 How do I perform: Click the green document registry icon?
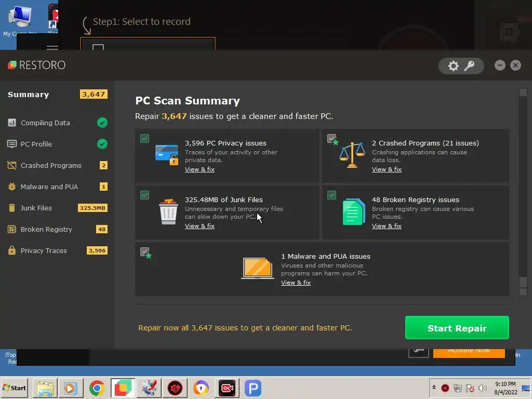coord(354,212)
